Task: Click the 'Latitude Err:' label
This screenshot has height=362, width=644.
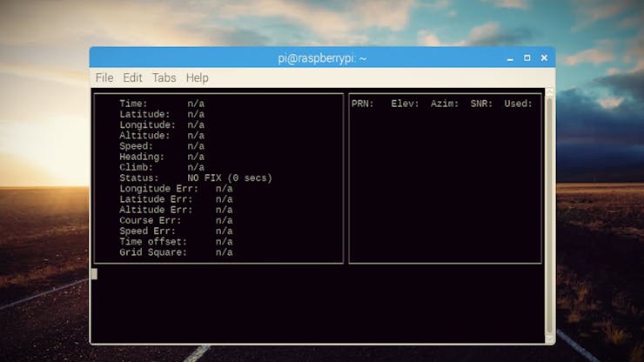Action: [x=156, y=199]
